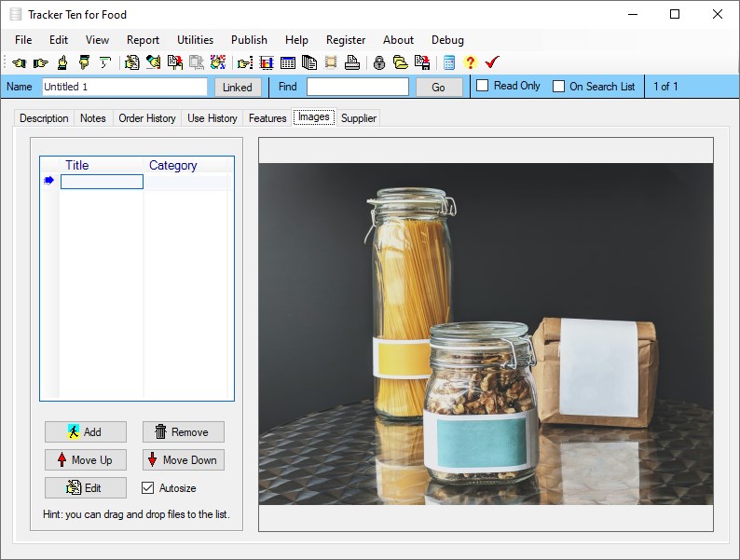This screenshot has height=560, width=740.
Task: Click the blue arrow row indicator
Action: click(49, 181)
